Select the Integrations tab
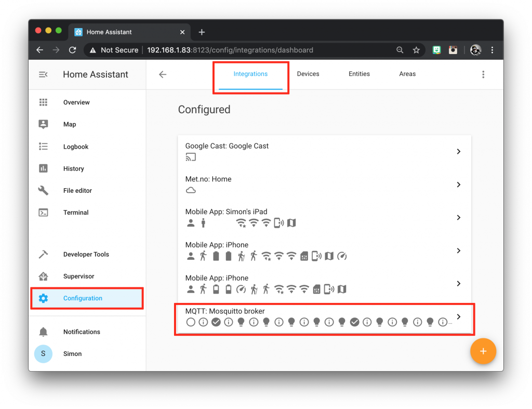 [250, 74]
